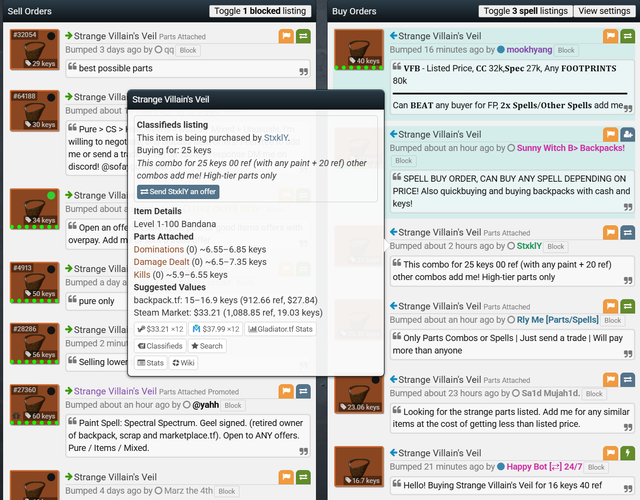Send trade offer to Rly Me
This screenshot has width=640, height=500.
point(628,306)
